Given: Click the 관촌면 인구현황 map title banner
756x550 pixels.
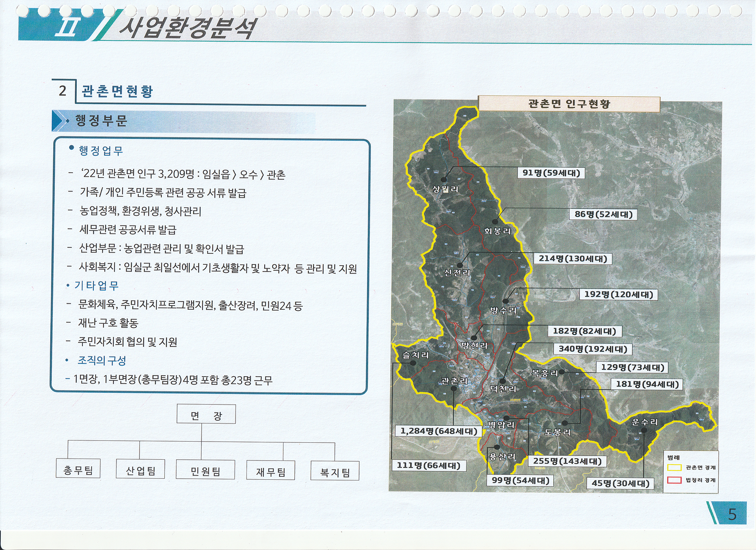Looking at the screenshot, I should (x=569, y=104).
